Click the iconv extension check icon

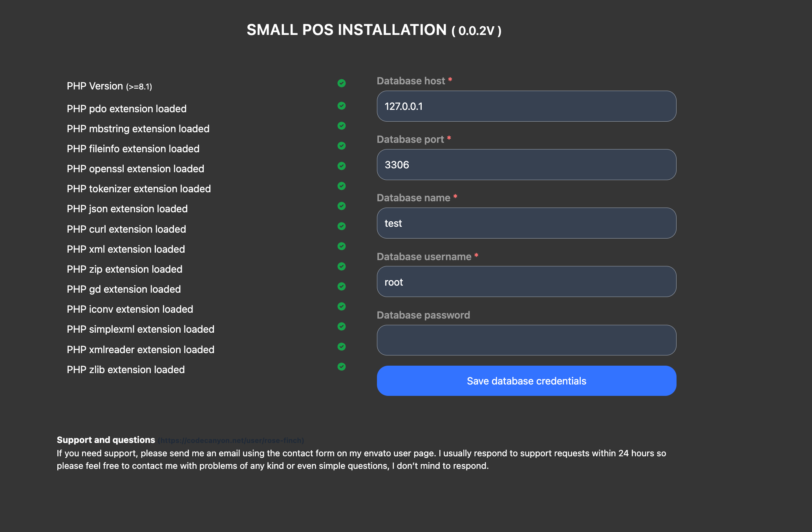tap(342, 306)
